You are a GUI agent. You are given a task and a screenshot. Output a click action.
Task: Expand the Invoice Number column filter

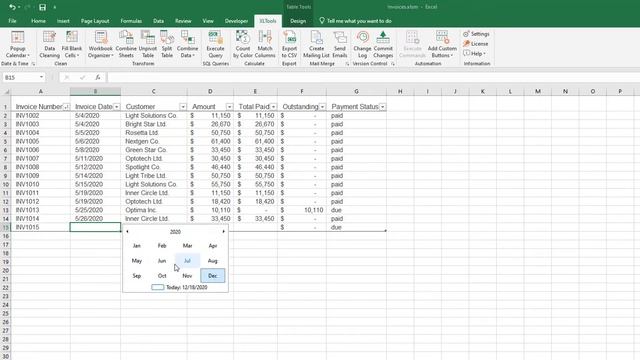[67, 107]
